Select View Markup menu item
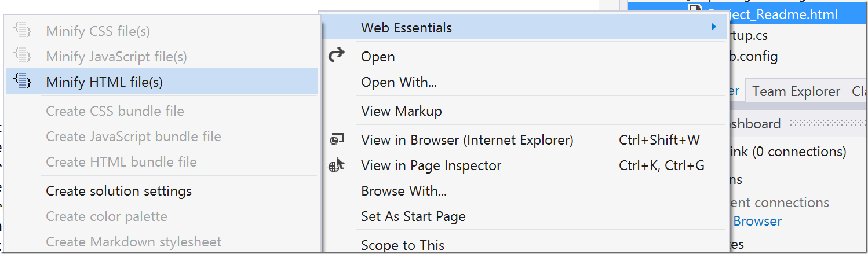 pyautogui.click(x=401, y=111)
